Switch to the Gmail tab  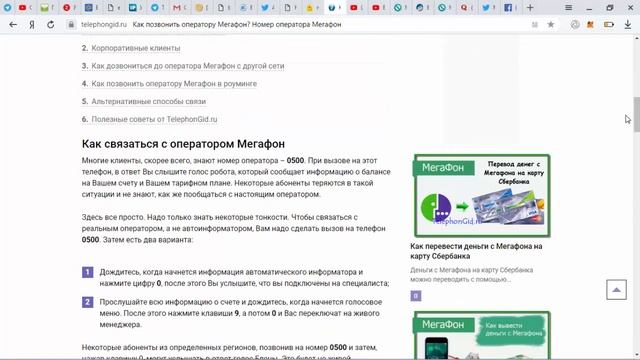pyautogui.click(x=178, y=7)
